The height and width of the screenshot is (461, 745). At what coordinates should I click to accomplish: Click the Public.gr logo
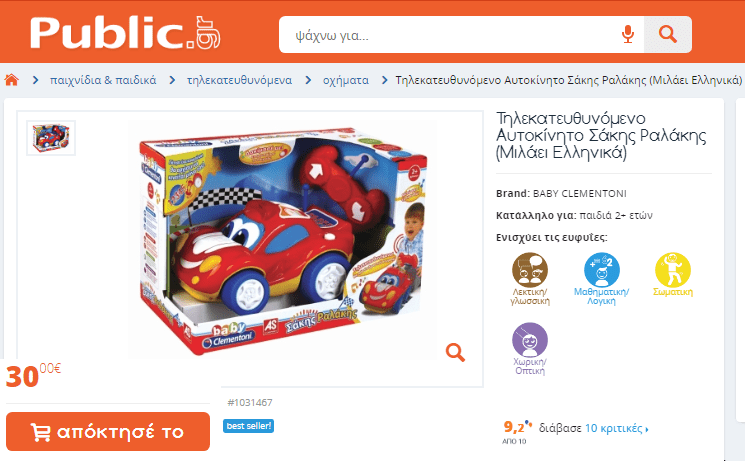pyautogui.click(x=125, y=32)
